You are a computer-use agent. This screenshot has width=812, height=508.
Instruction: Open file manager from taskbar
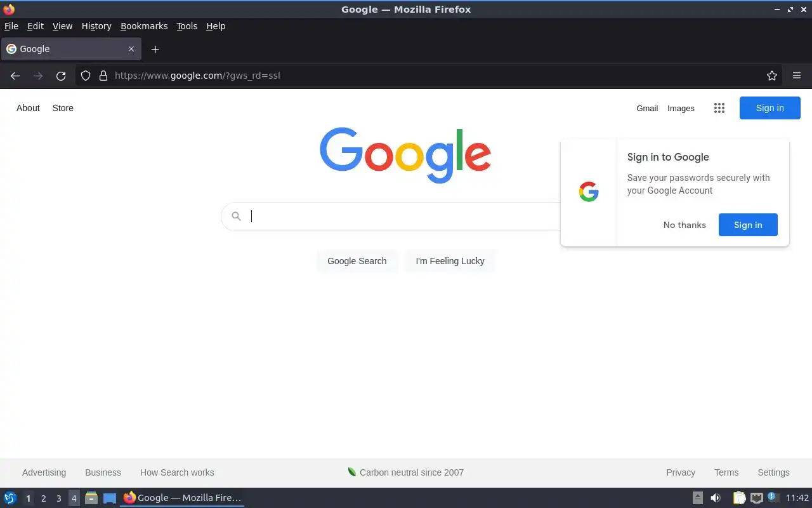click(91, 498)
